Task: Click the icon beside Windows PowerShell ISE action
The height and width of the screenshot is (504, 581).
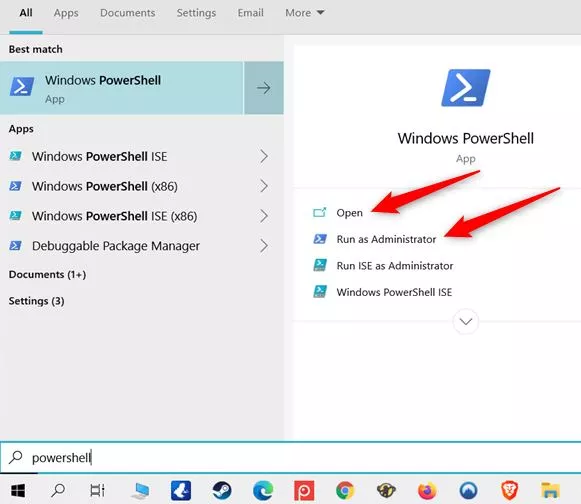Action: tap(320, 292)
